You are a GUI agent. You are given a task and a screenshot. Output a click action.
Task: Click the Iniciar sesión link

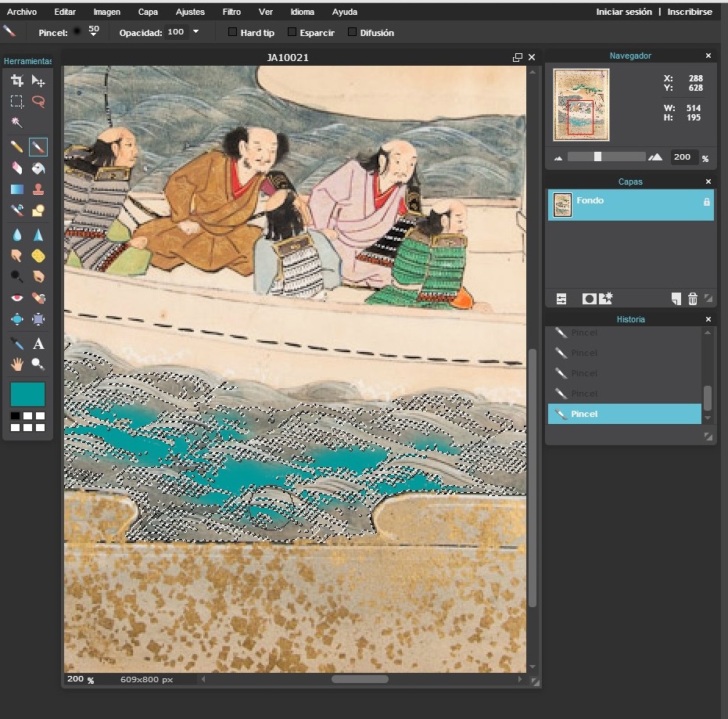(623, 12)
